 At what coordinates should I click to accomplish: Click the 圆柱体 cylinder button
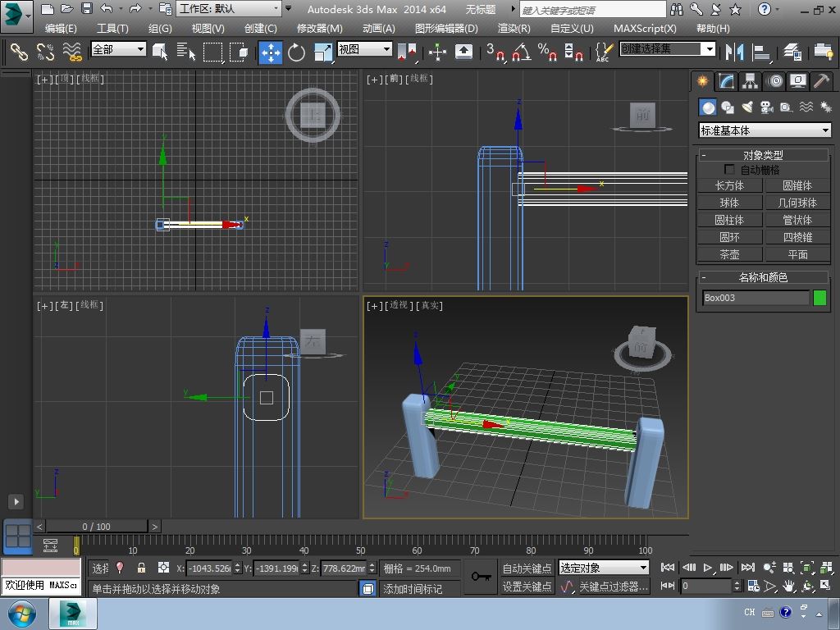point(729,220)
